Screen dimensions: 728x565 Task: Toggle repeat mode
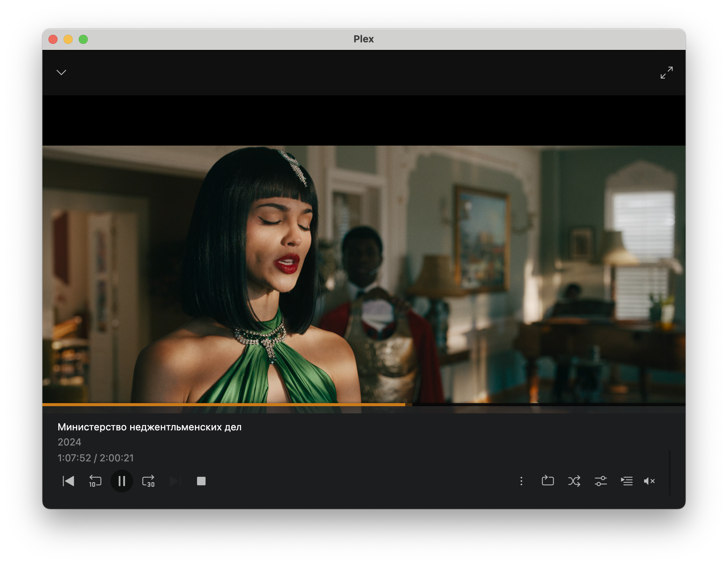548,481
